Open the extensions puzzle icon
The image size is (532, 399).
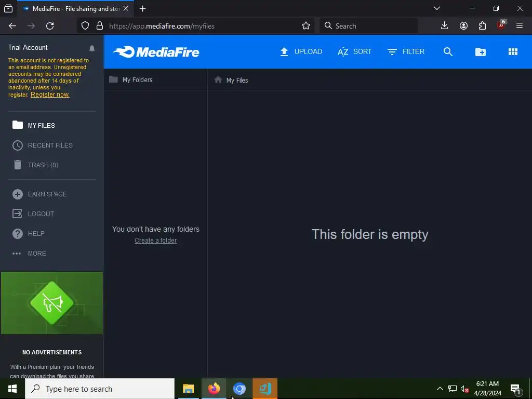point(482,26)
